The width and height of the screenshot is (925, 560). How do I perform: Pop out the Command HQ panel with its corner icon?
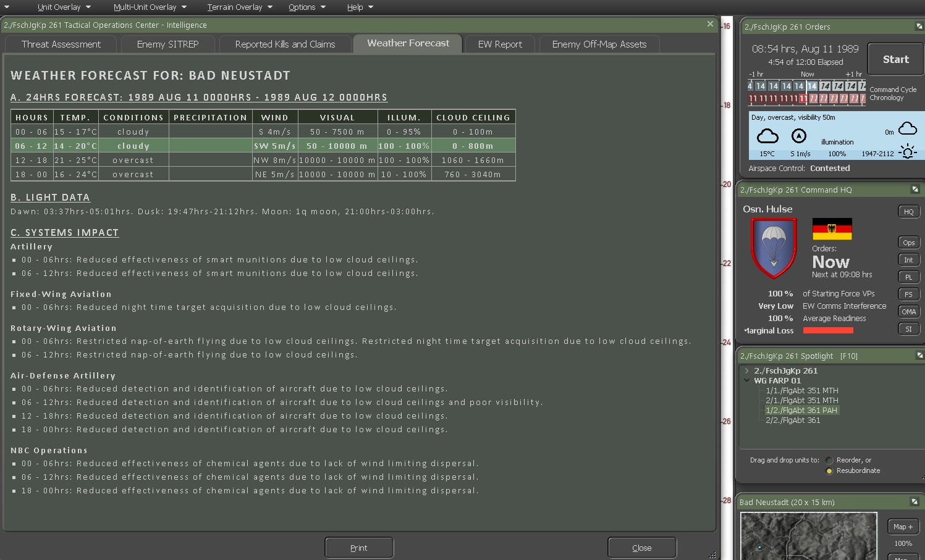[915, 190]
